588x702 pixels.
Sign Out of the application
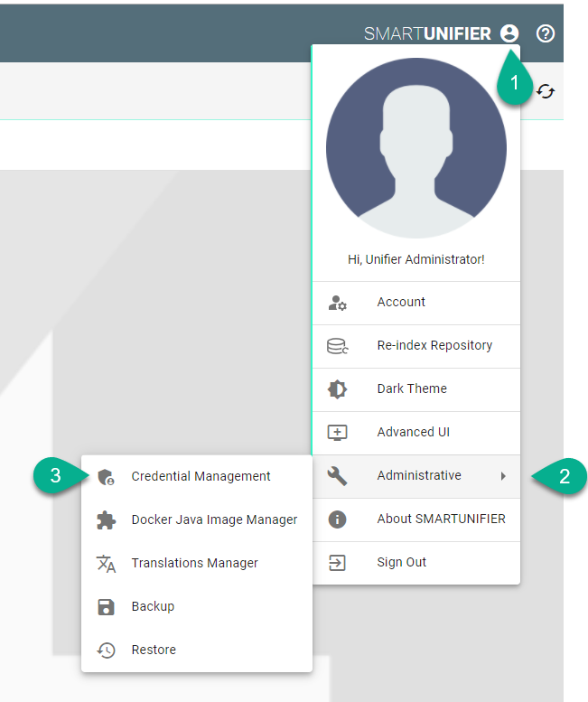tap(402, 563)
